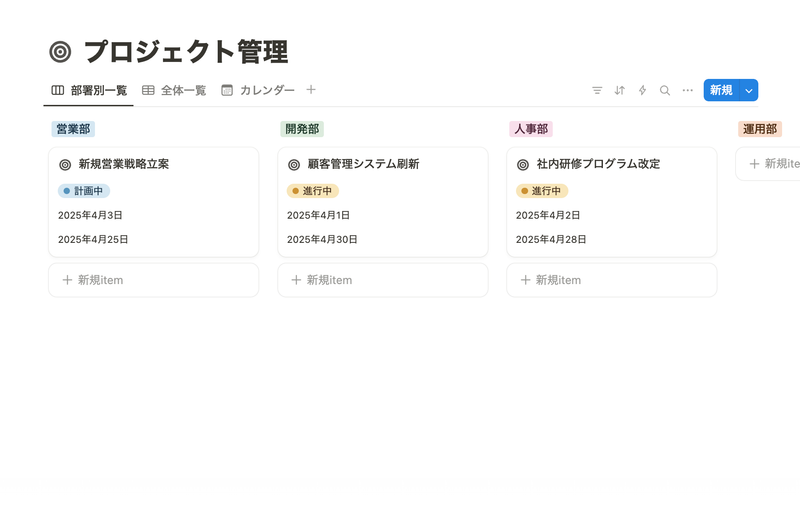This screenshot has width=800, height=509.
Task: Open the 社内研修プログラム改定 card
Action: pyautogui.click(x=598, y=164)
